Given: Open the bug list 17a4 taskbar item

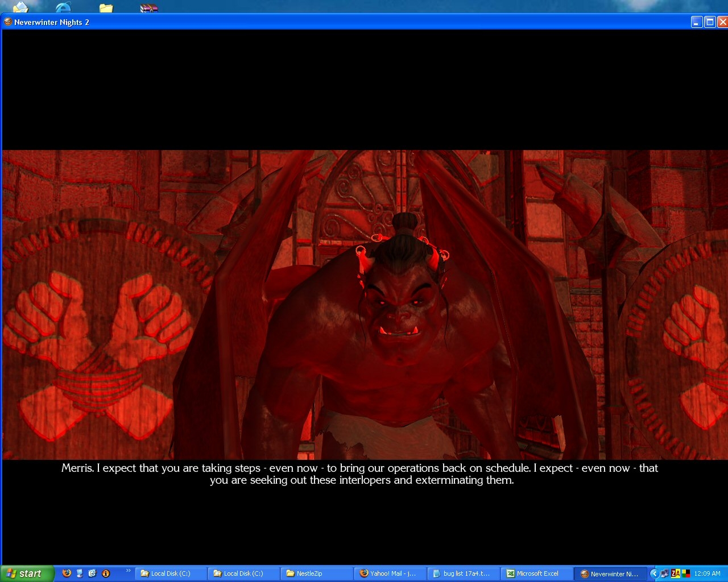Looking at the screenshot, I should click(x=464, y=573).
